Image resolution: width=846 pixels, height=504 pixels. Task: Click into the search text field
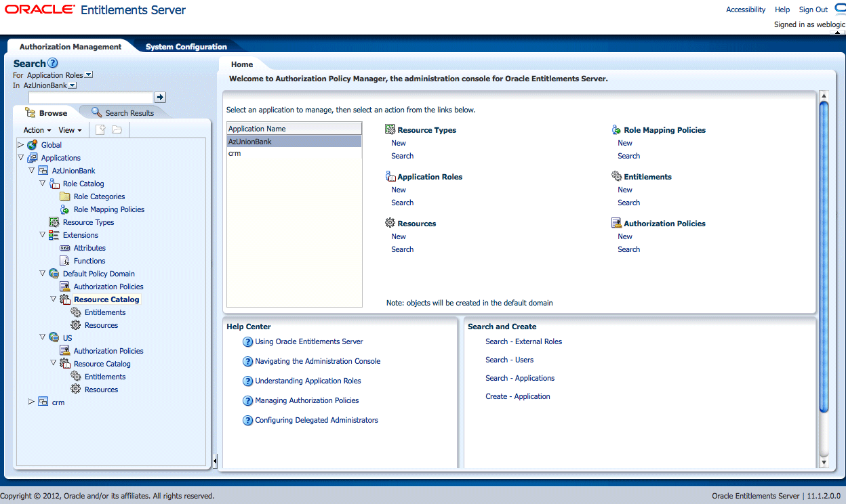[x=91, y=98]
